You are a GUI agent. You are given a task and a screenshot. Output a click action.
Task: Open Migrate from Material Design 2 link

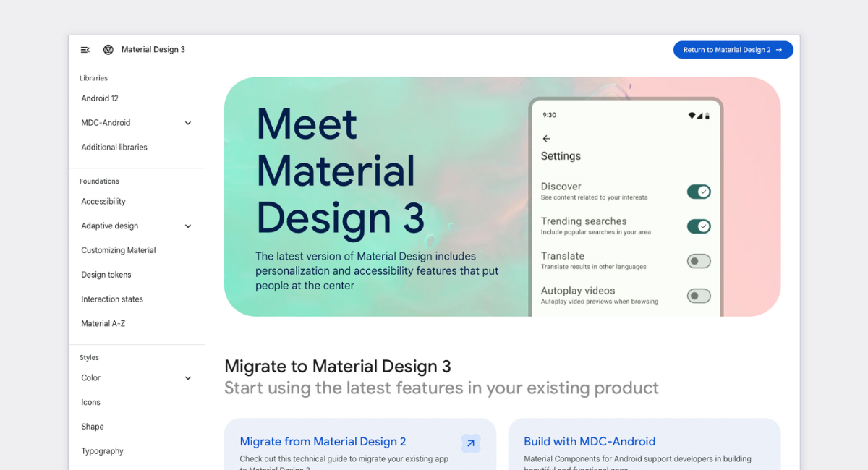[323, 442]
